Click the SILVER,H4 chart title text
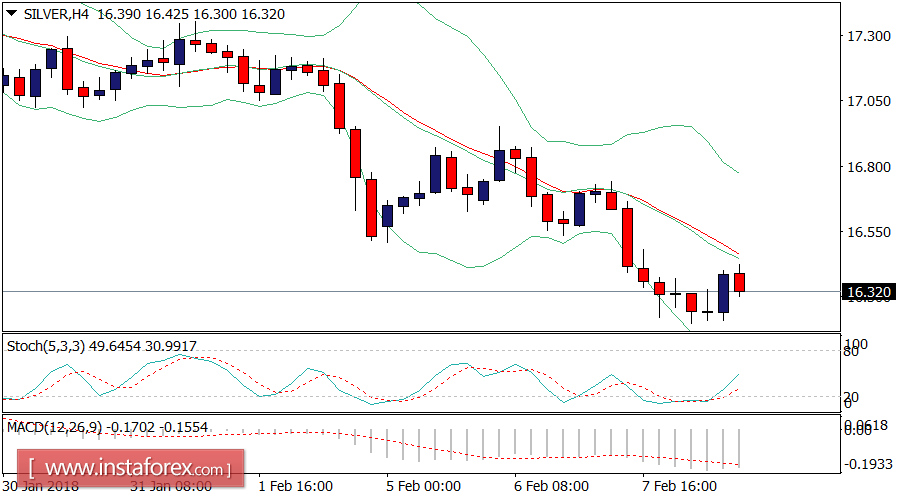This screenshot has height=500, width=900. (x=56, y=14)
